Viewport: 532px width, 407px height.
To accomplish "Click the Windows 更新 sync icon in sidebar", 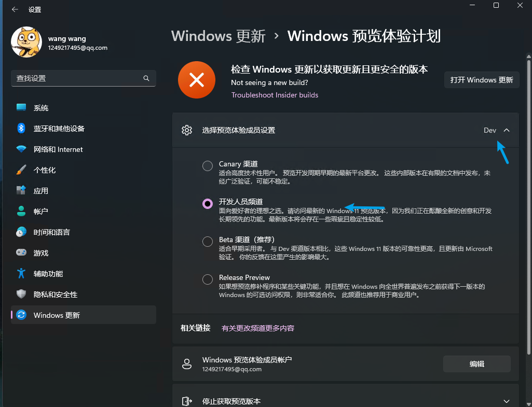I will pyautogui.click(x=21, y=315).
